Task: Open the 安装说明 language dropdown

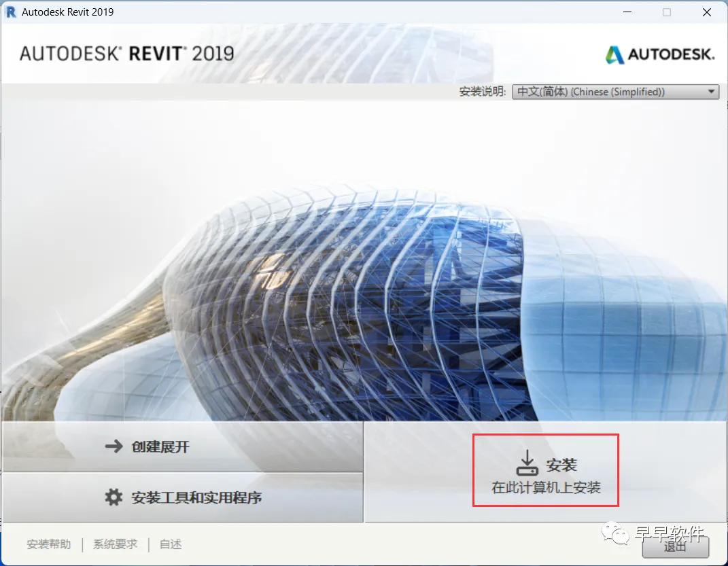Action: (x=615, y=92)
